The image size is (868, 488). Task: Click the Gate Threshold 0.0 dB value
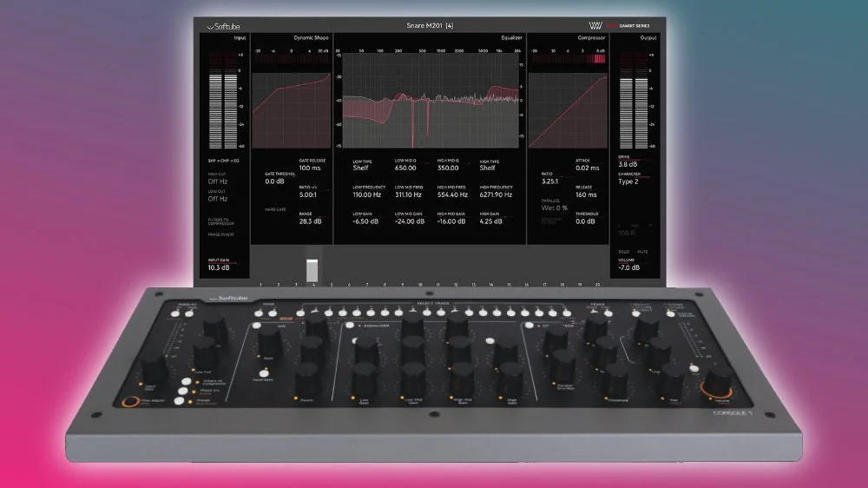(x=274, y=181)
